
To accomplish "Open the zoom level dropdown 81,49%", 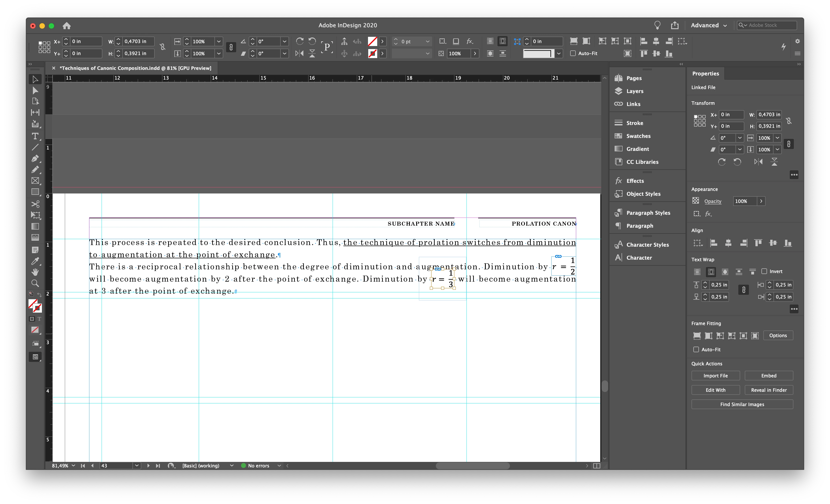I will (73, 466).
